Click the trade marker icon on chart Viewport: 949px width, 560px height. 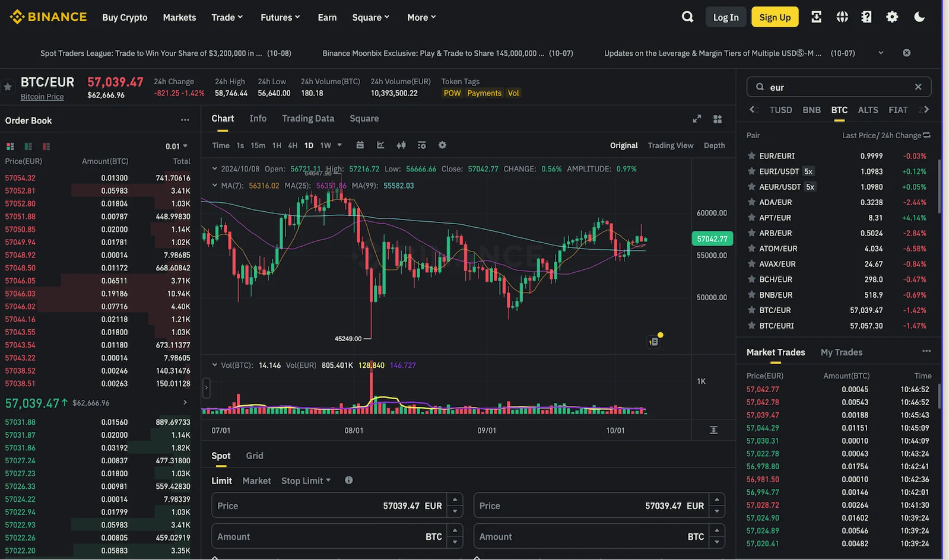(x=653, y=342)
